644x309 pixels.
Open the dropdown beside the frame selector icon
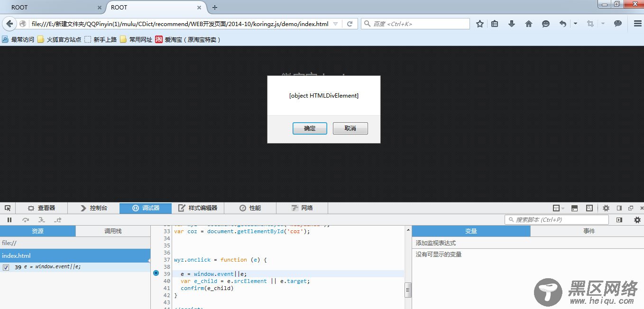pyautogui.click(x=563, y=209)
